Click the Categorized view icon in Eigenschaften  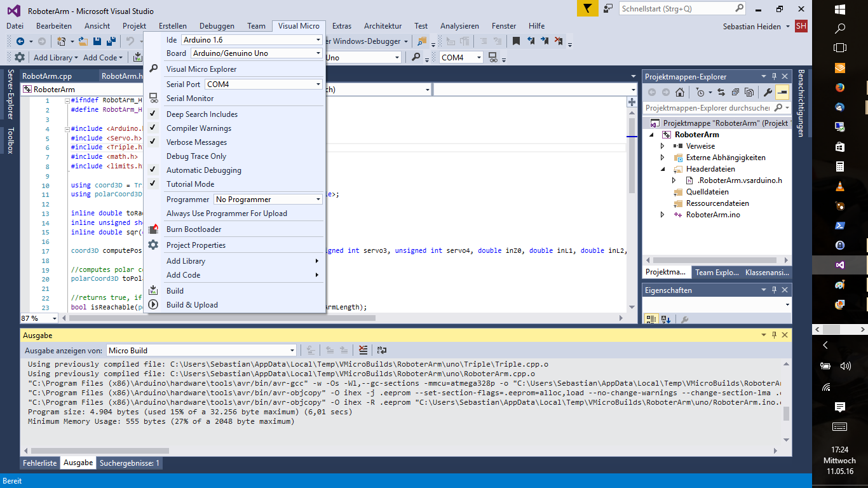(651, 320)
